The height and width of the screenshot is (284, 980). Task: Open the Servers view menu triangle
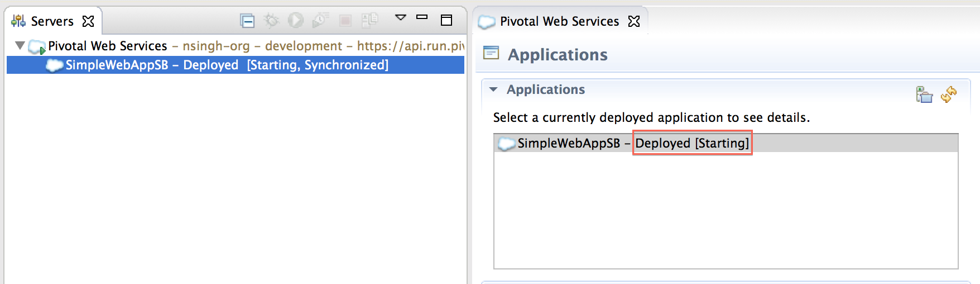click(x=400, y=17)
